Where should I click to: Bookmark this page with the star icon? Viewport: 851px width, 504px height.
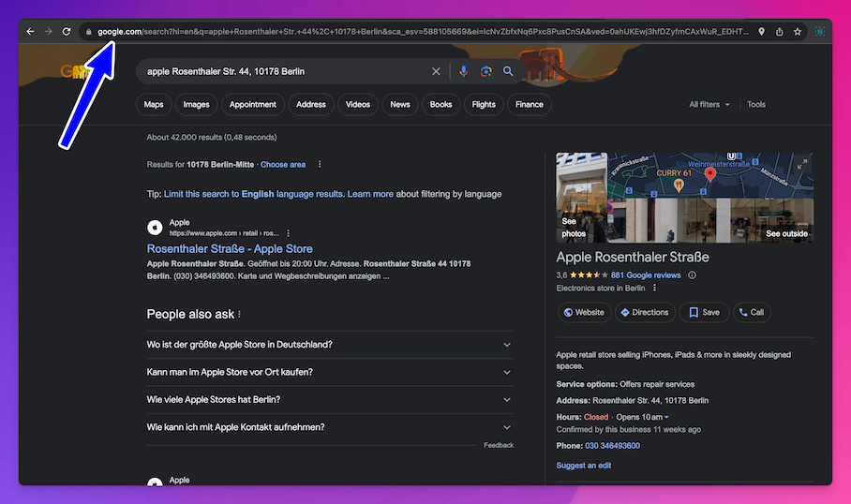coord(798,31)
